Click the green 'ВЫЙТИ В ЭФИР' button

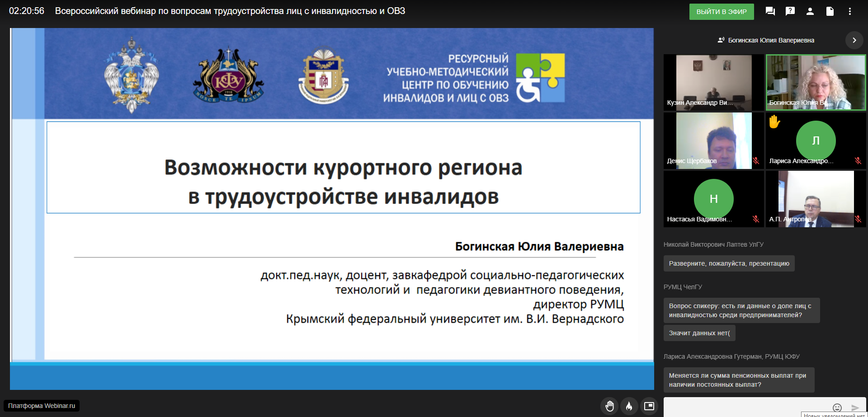(721, 12)
